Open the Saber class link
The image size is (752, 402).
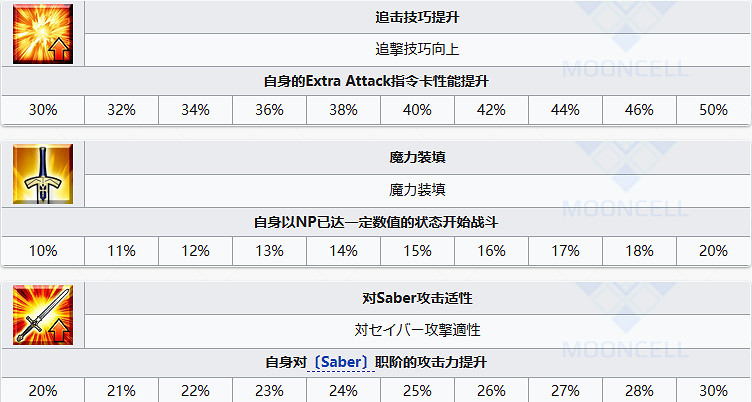coord(340,361)
